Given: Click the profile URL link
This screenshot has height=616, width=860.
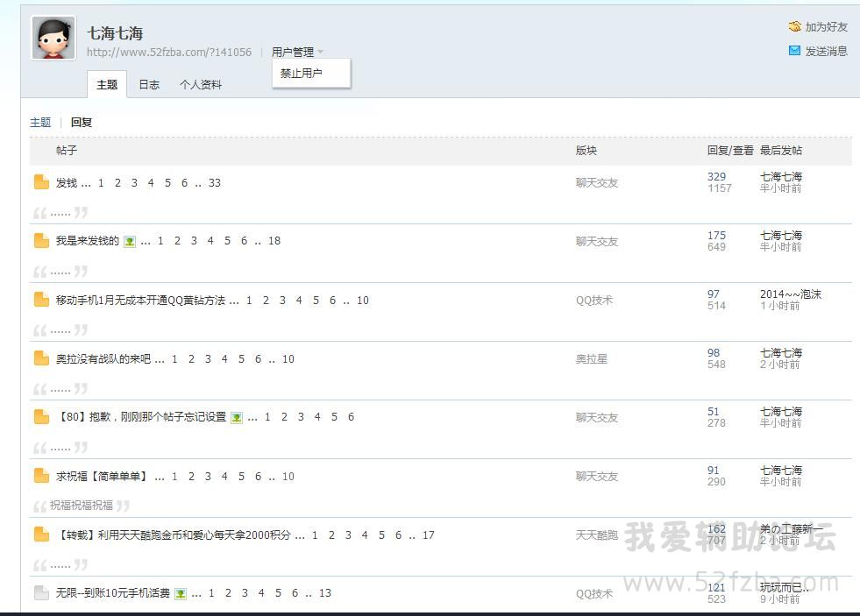Looking at the screenshot, I should [169, 52].
